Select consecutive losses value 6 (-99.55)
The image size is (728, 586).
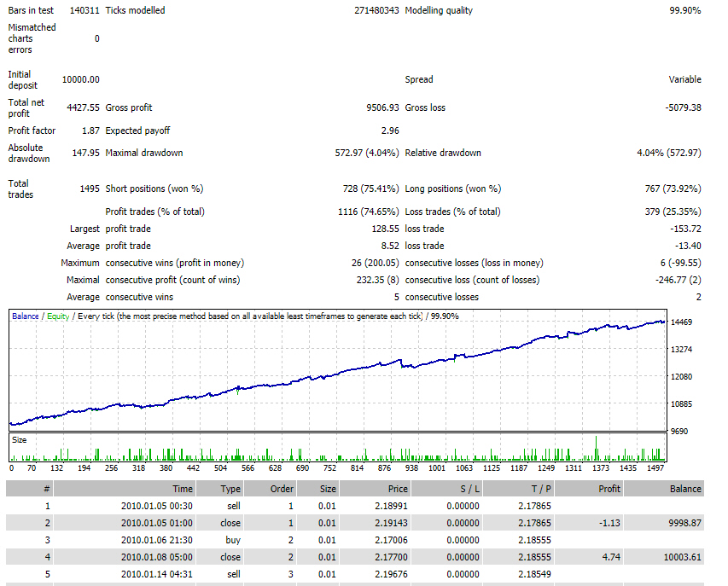(681, 263)
